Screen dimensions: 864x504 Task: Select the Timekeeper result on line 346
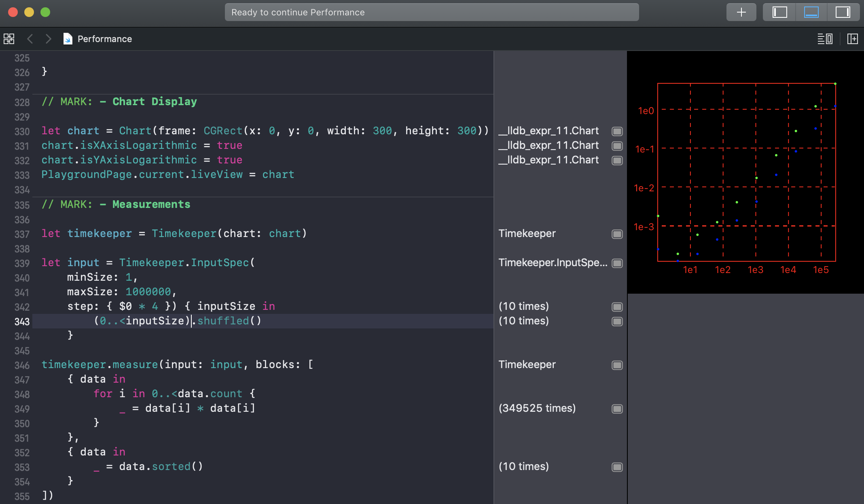(527, 364)
